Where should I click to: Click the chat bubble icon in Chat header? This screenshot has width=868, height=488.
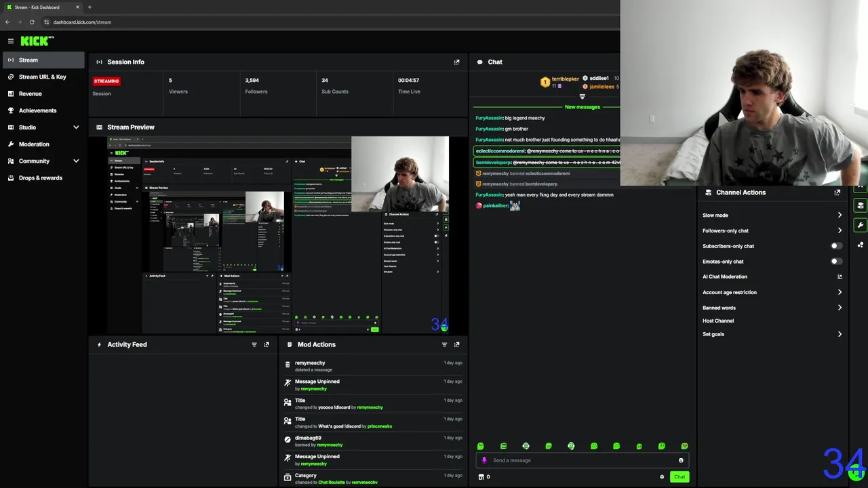[x=479, y=62]
